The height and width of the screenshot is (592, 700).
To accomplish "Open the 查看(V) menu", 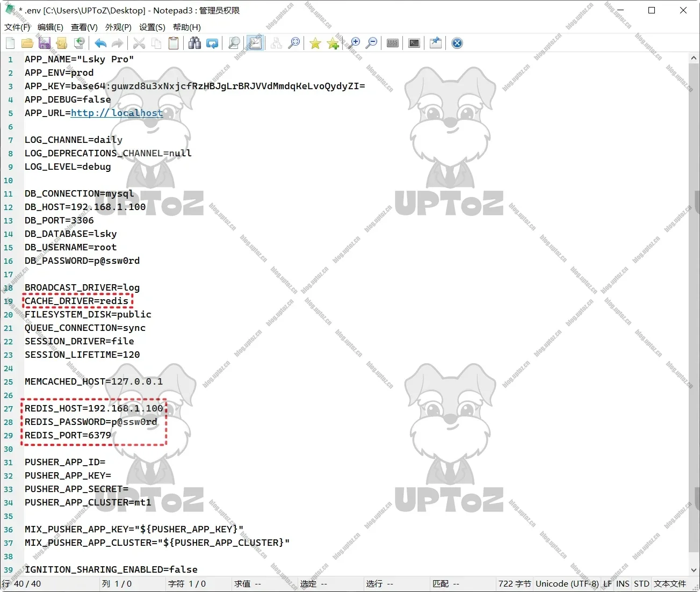I will point(84,27).
